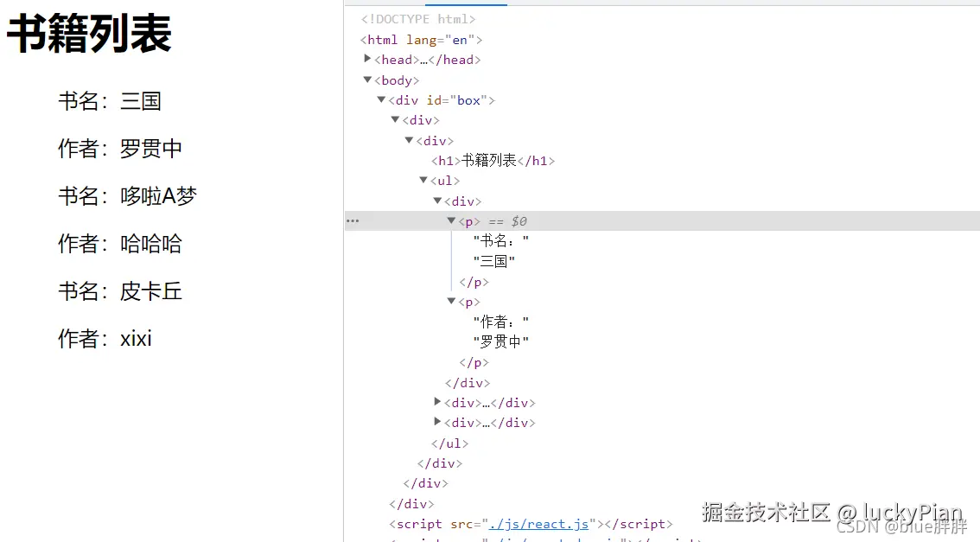
Task: Select the 三国 text node
Action: coord(494,260)
